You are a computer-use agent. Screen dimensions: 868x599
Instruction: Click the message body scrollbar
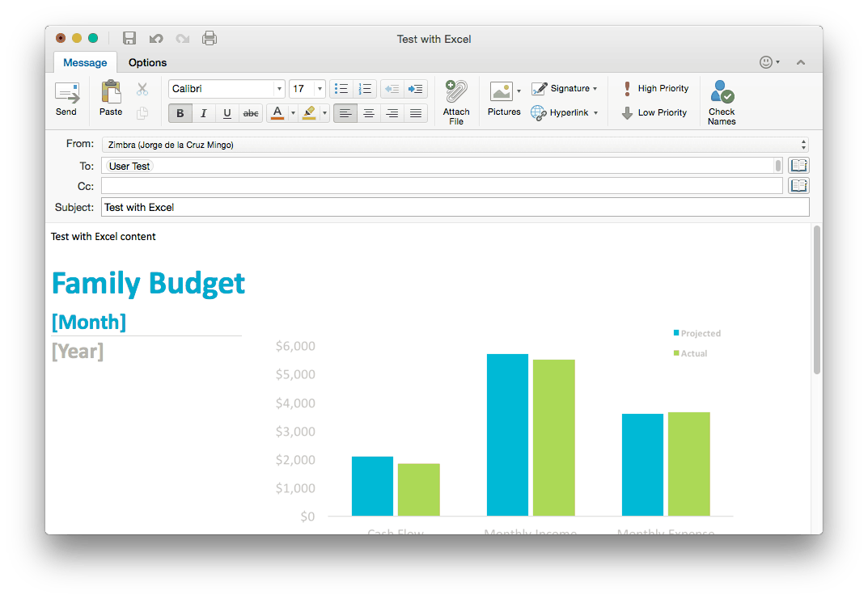tap(816, 300)
